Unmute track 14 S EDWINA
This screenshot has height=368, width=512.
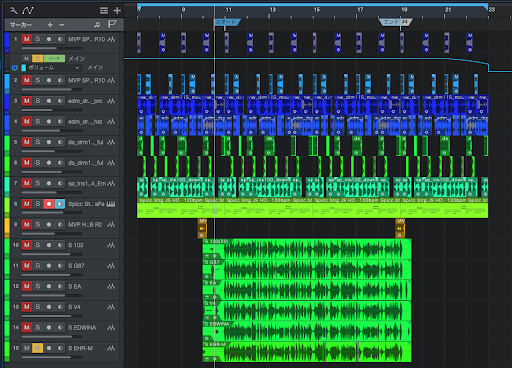[x=27, y=327]
